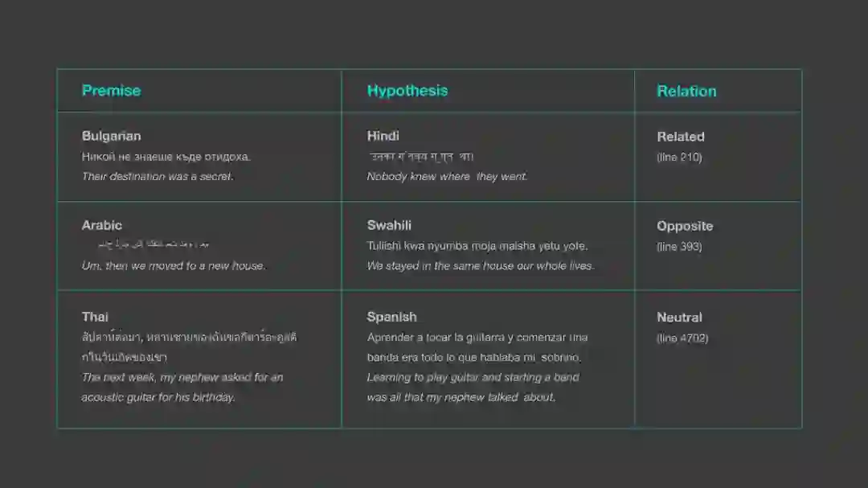Click the Related relation label
This screenshot has height=488, width=868.
(x=680, y=137)
